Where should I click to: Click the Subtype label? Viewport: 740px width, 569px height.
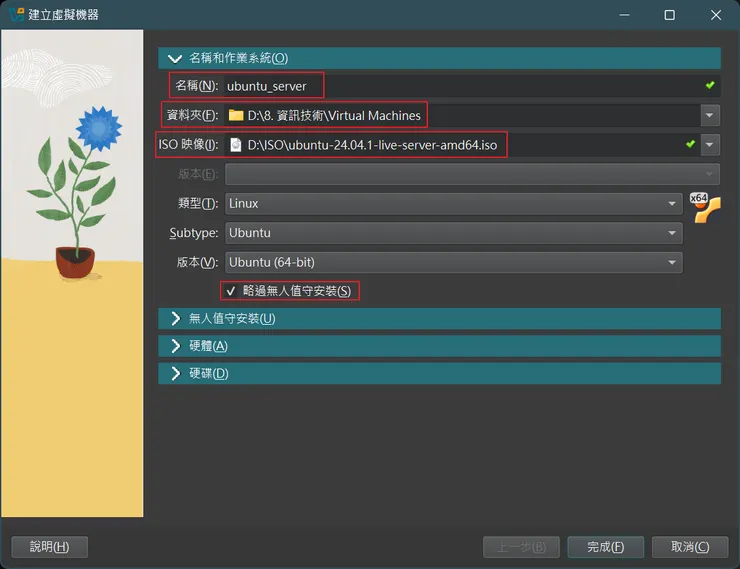click(194, 233)
